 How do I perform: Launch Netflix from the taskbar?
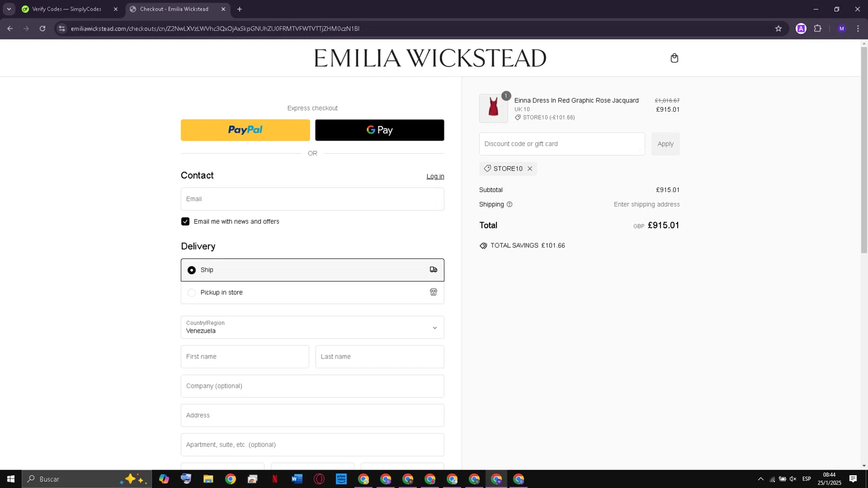tap(275, 479)
